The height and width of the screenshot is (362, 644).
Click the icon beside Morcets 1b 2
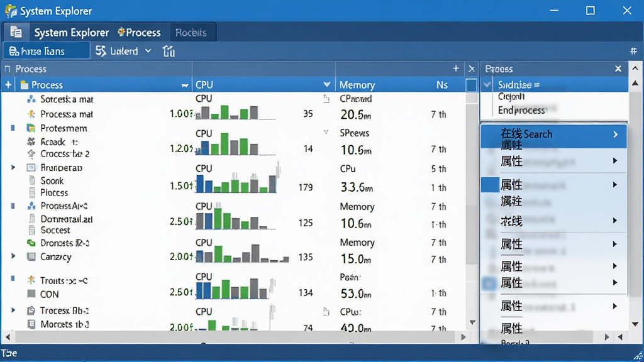(x=31, y=324)
